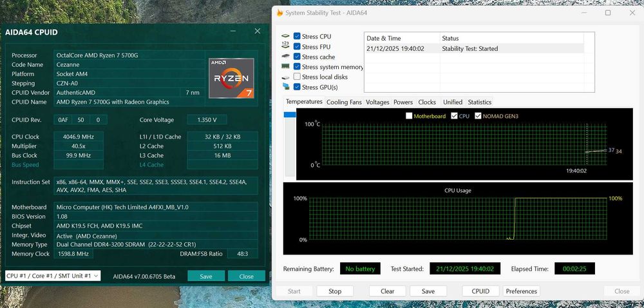This screenshot has width=644, height=308.
Task: Show Motherboard temperature in graph
Action: [409, 116]
